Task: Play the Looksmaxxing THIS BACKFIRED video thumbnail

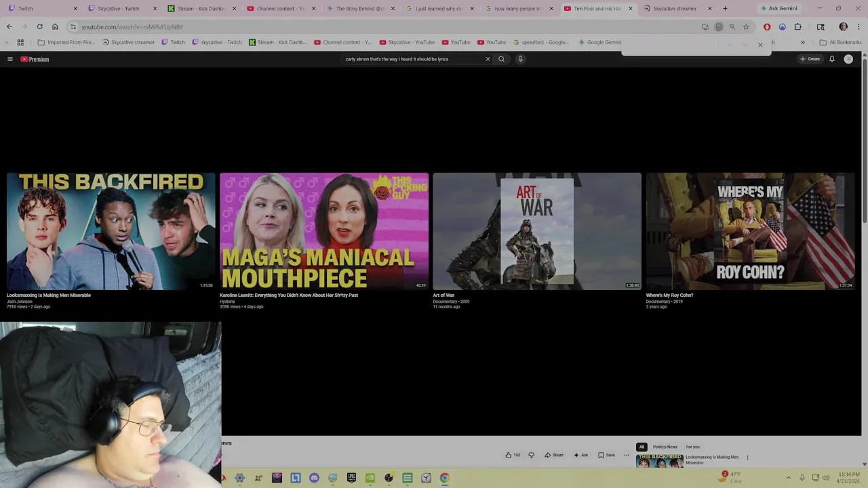Action: [111, 231]
